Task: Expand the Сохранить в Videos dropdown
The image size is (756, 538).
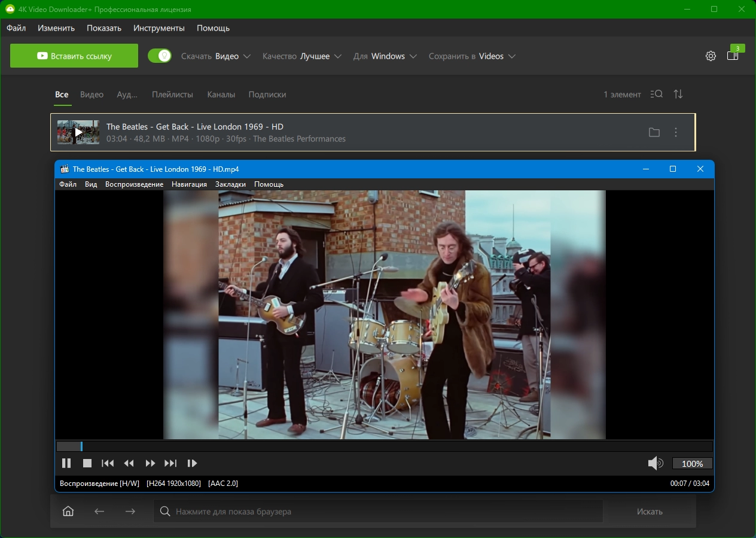Action: pyautogui.click(x=472, y=56)
